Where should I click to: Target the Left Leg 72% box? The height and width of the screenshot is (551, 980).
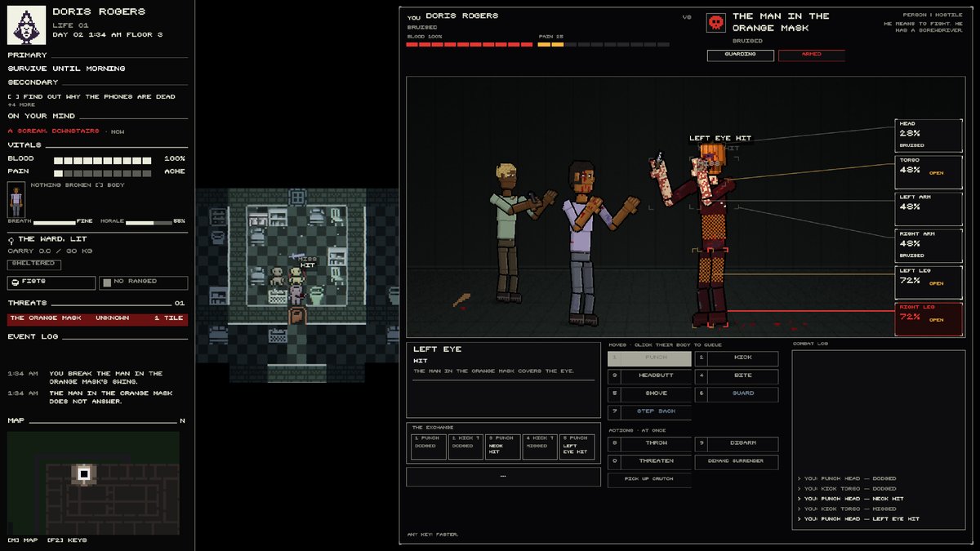(x=929, y=282)
